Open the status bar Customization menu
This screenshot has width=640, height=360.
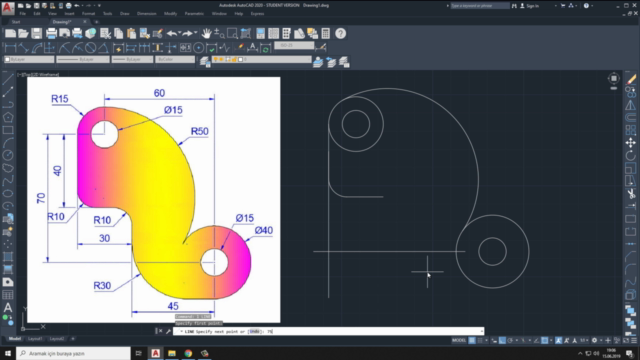pyautogui.click(x=634, y=340)
